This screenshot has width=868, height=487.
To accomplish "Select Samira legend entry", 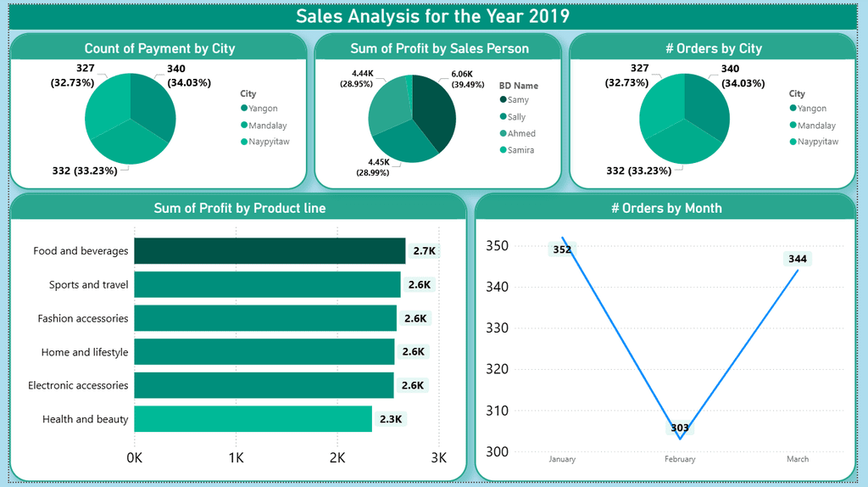I will pos(517,150).
